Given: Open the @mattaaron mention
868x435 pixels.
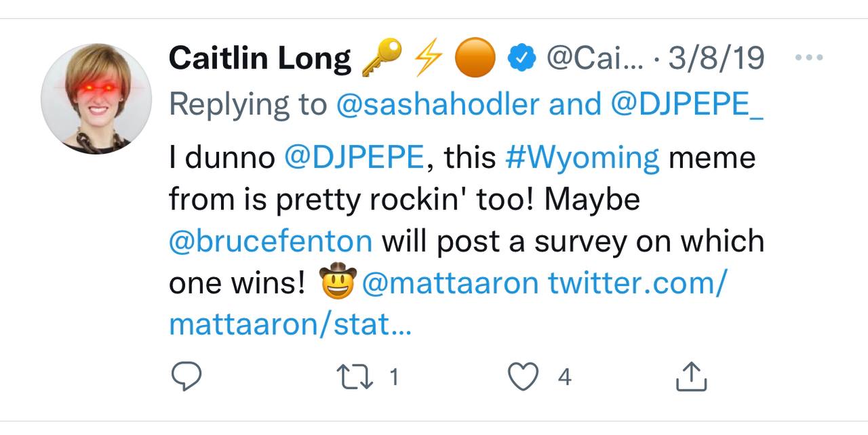Looking at the screenshot, I should [x=450, y=283].
